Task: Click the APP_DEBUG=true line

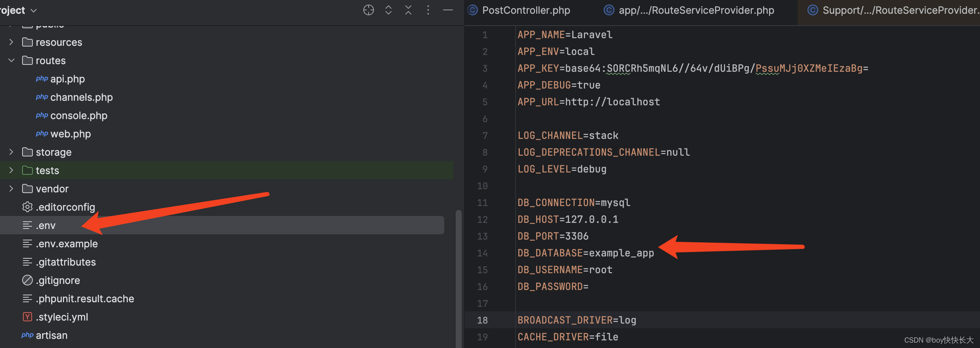Action: click(559, 85)
